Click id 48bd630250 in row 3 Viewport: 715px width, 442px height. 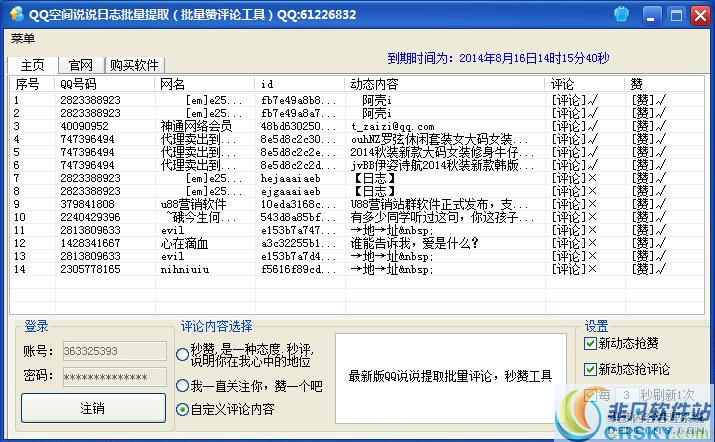tap(298, 126)
